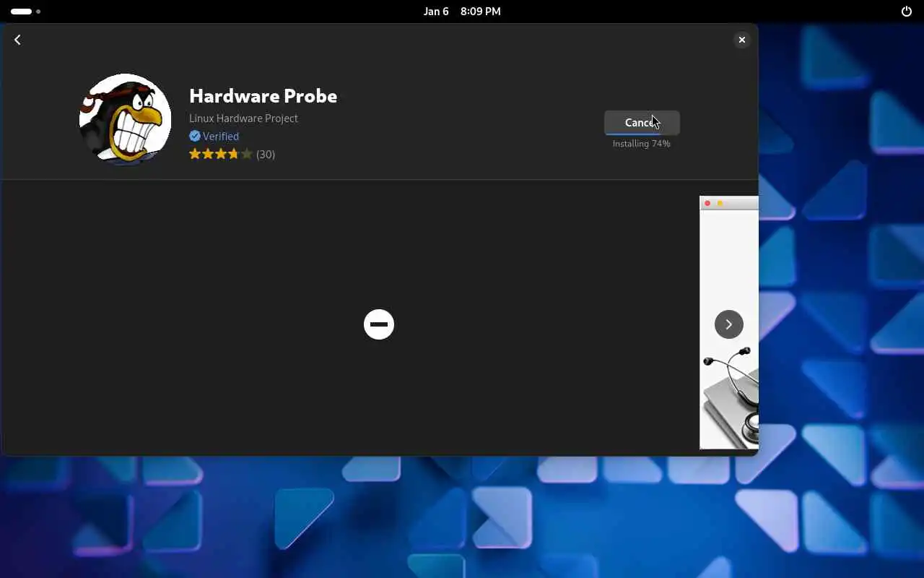The height and width of the screenshot is (578, 924).
Task: Close the Hardware Probe details window
Action: [x=741, y=40]
